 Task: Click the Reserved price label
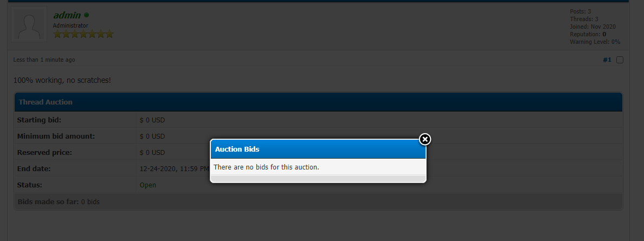coord(43,152)
